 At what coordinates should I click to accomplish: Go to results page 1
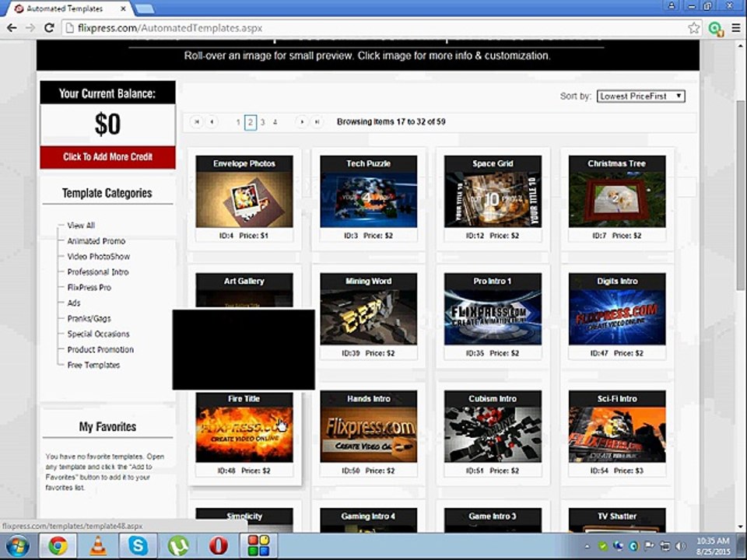coord(238,122)
